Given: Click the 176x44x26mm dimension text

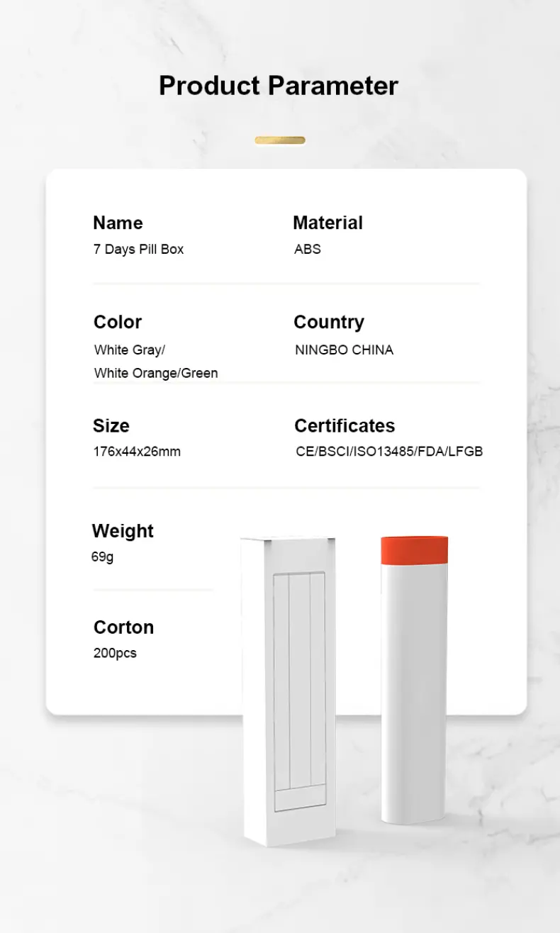Looking at the screenshot, I should [x=137, y=452].
